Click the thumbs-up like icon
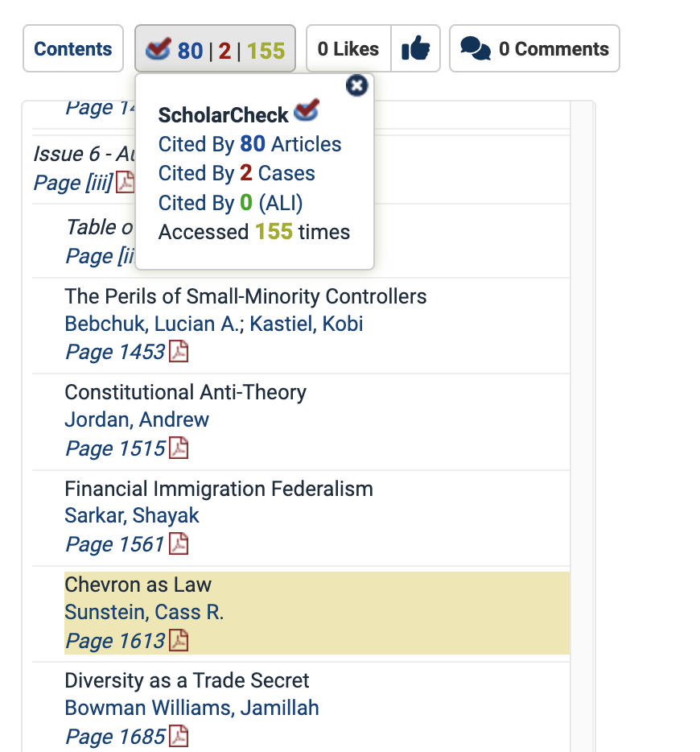This screenshot has height=752, width=700. click(x=416, y=49)
